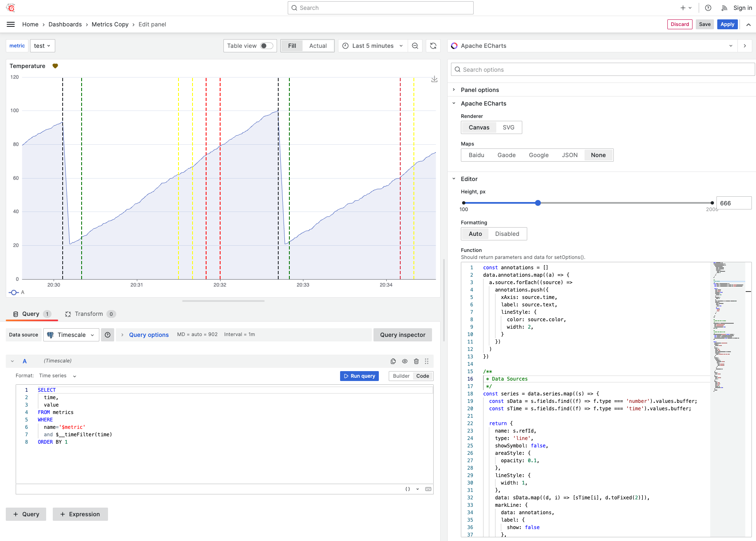The width and height of the screenshot is (756, 541).
Task: Switch formatting to Disabled
Action: tap(507, 233)
